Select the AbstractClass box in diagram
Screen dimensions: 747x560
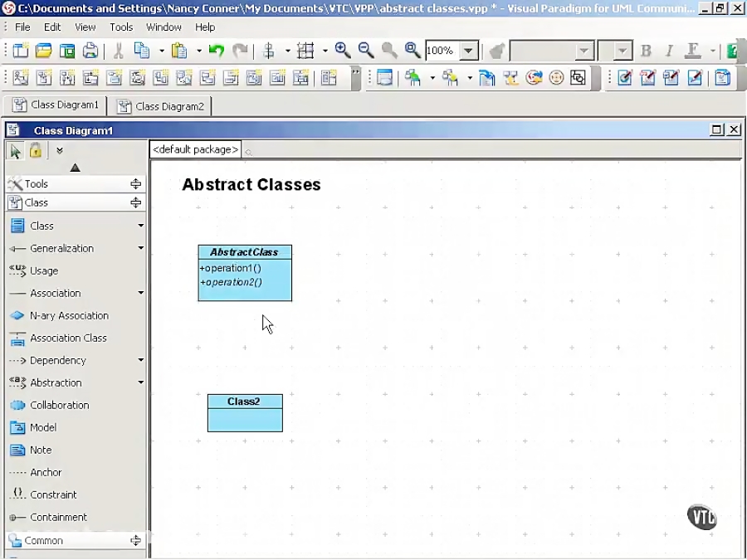[245, 273]
